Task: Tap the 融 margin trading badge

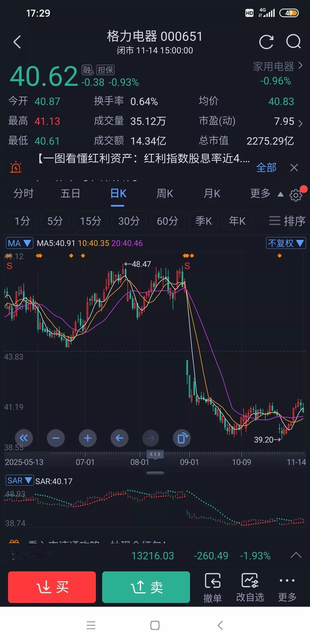Action: 88,70
